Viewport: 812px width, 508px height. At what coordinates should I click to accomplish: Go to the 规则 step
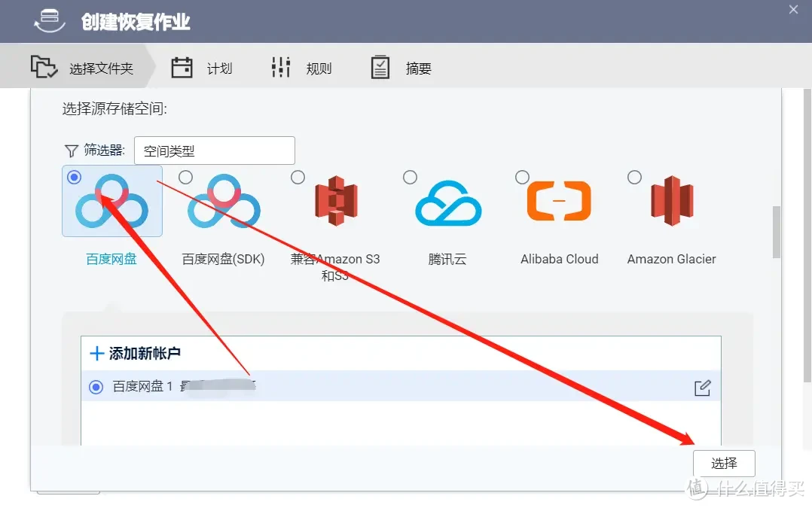click(301, 68)
